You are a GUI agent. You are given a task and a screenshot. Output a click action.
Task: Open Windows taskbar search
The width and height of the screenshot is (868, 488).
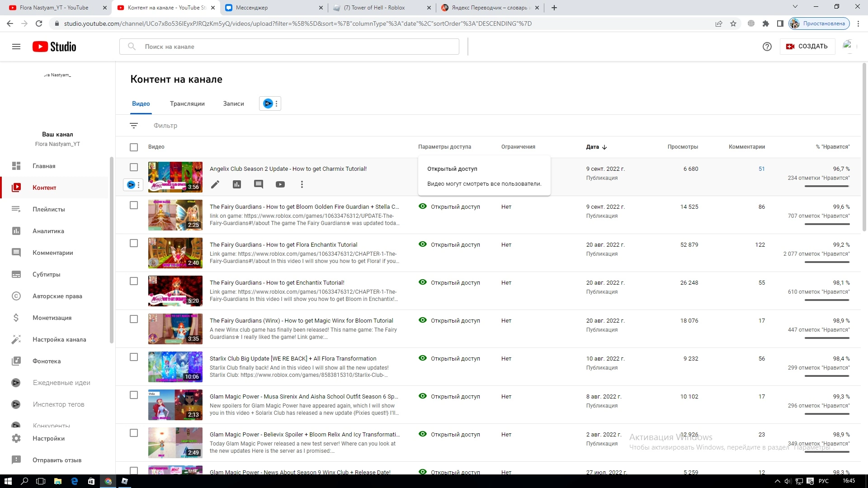pos(25,481)
